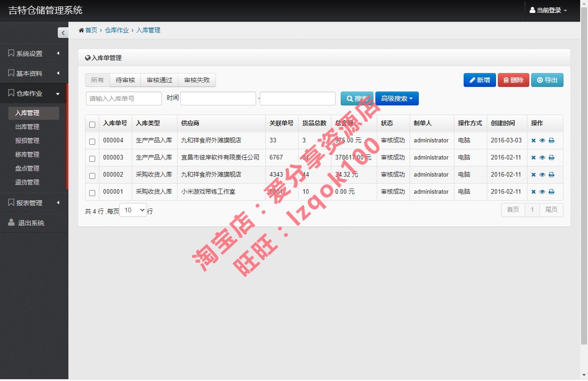Collapse the 仓库作业 sidebar menu
The width and height of the screenshot is (588, 381).
click(34, 93)
